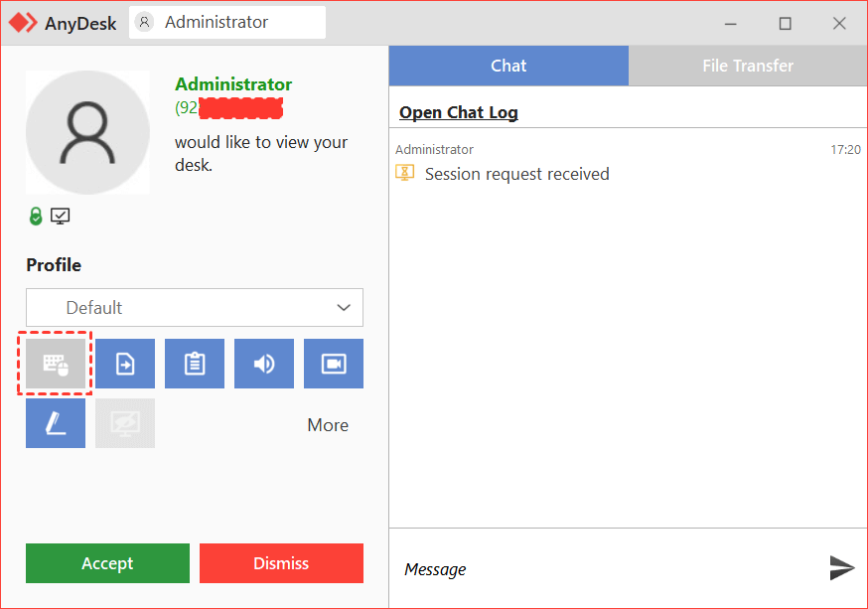Click the Profile section label

point(54,265)
